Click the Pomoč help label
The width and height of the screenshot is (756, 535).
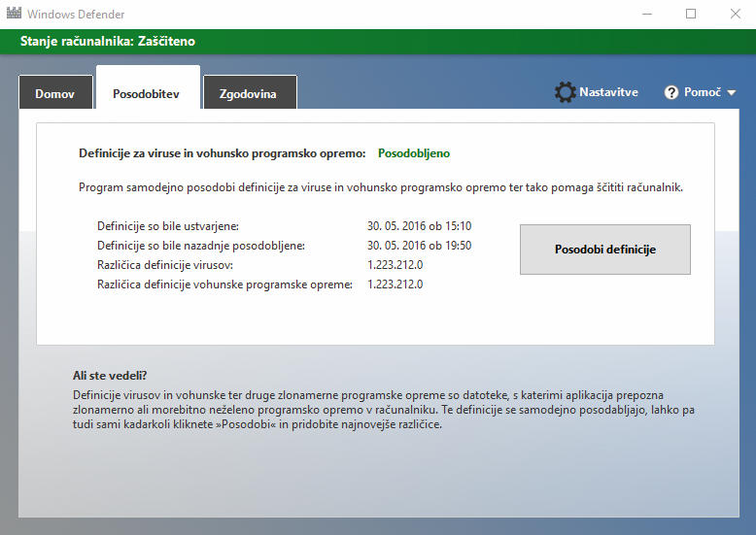(703, 92)
